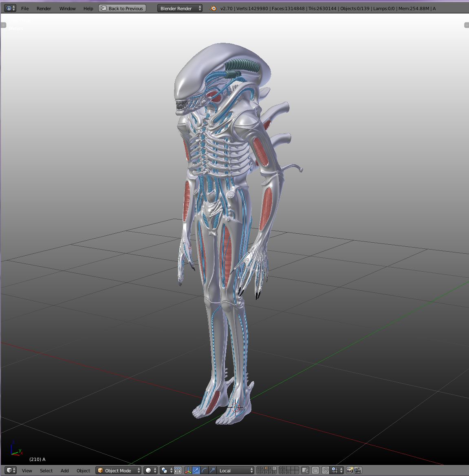Click the v2.70 version text

pyautogui.click(x=226, y=9)
